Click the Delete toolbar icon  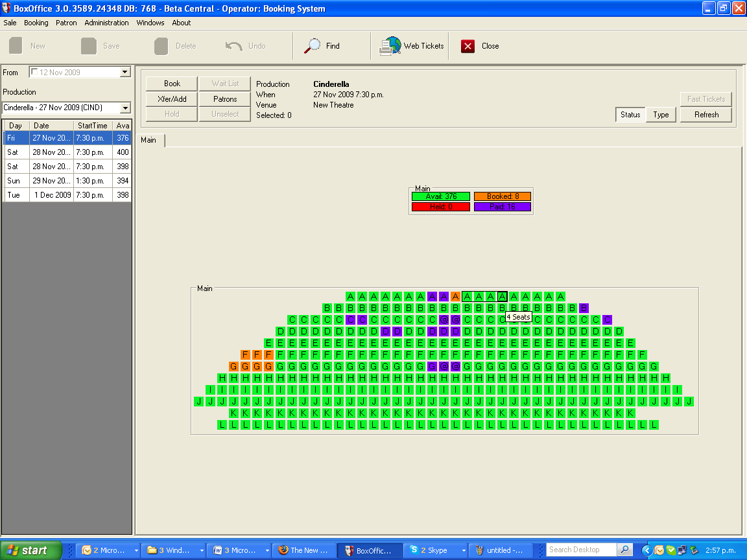coord(160,45)
